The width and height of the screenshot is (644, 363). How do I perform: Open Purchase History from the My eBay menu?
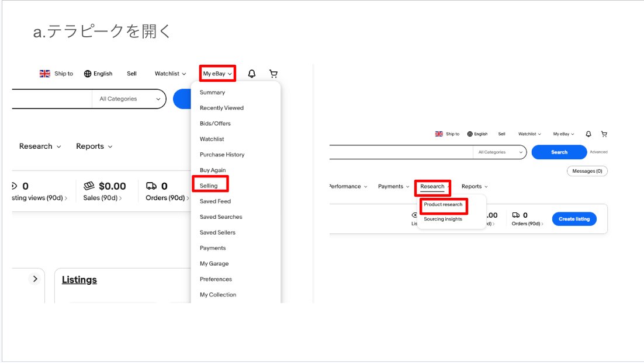pyautogui.click(x=222, y=155)
